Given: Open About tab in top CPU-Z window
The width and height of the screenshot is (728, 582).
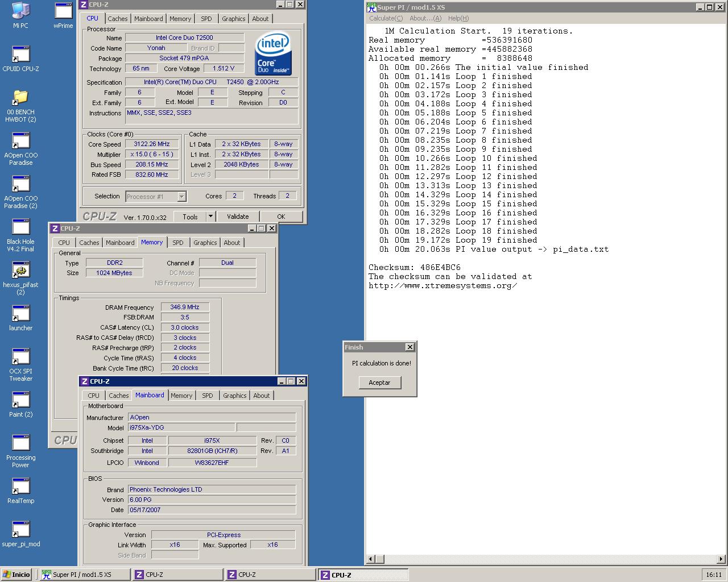Looking at the screenshot, I should [x=260, y=19].
